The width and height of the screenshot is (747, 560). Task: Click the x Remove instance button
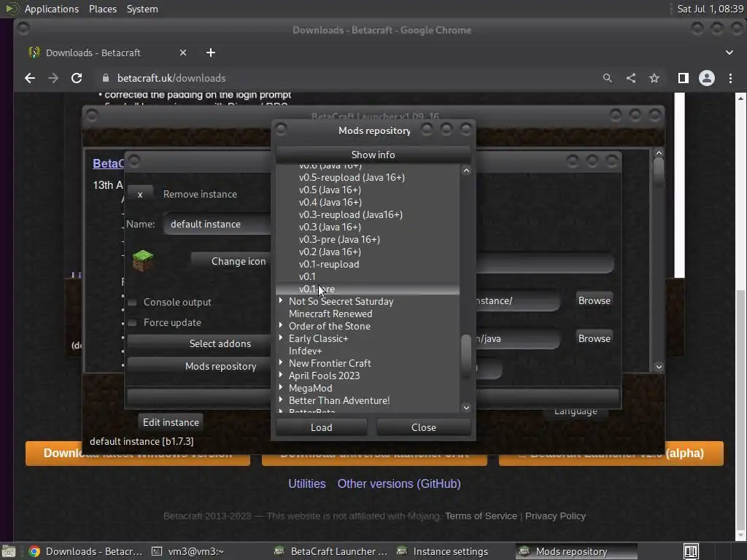[140, 194]
